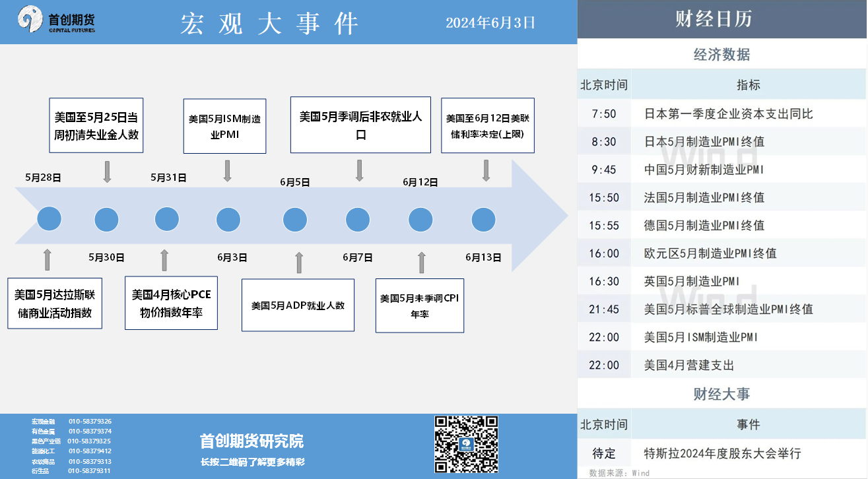Open the 美国4月核心PCE物价指数年率 box
The image size is (868, 479).
[171, 303]
